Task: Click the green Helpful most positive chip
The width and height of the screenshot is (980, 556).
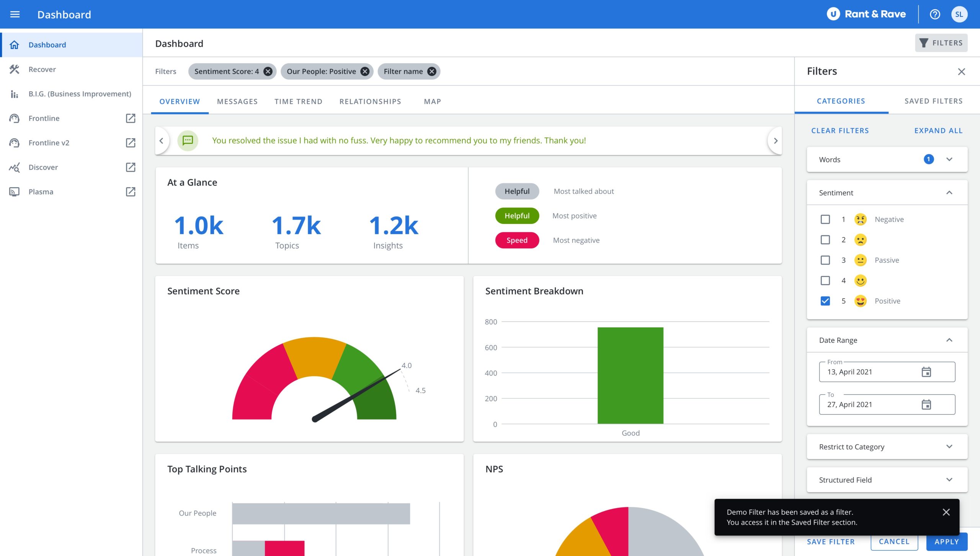Action: point(517,216)
